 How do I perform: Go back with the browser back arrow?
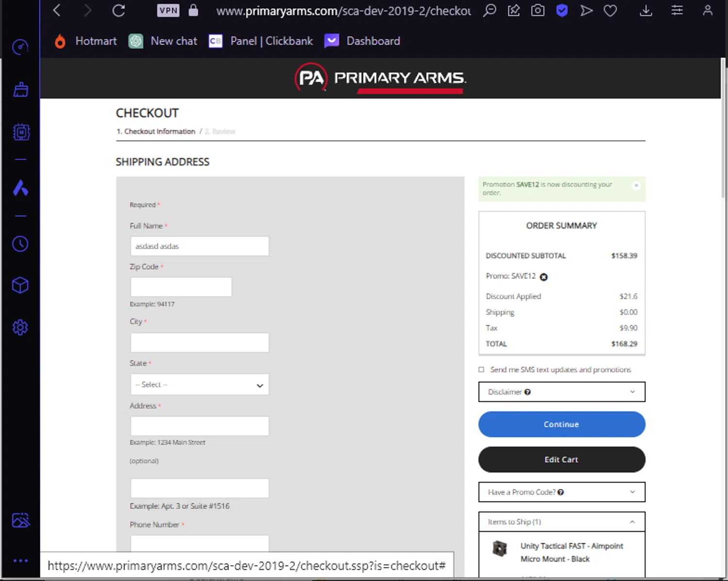click(57, 10)
